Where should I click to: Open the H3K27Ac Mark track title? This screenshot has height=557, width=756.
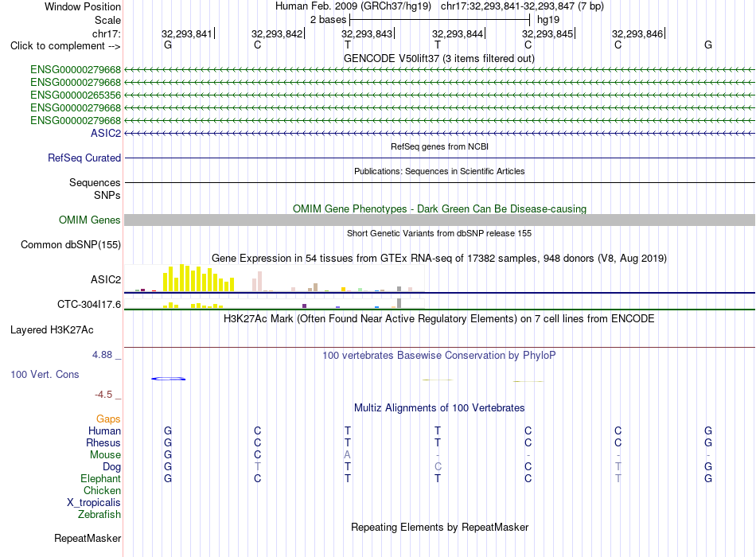(x=439, y=319)
